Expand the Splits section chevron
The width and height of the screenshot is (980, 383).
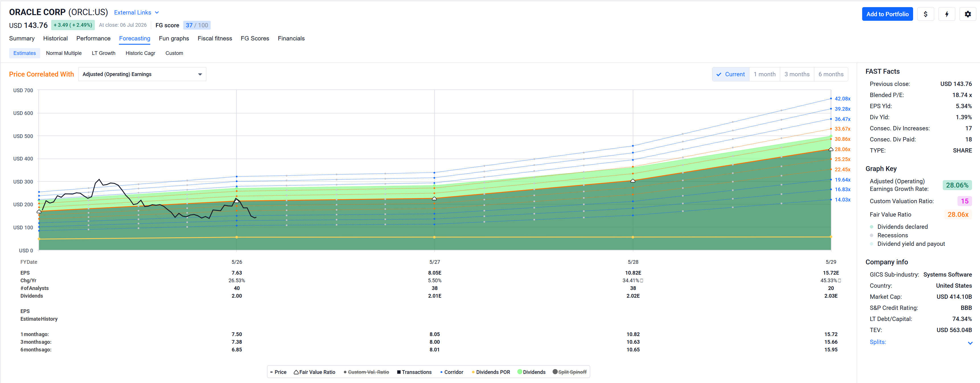[x=970, y=343]
